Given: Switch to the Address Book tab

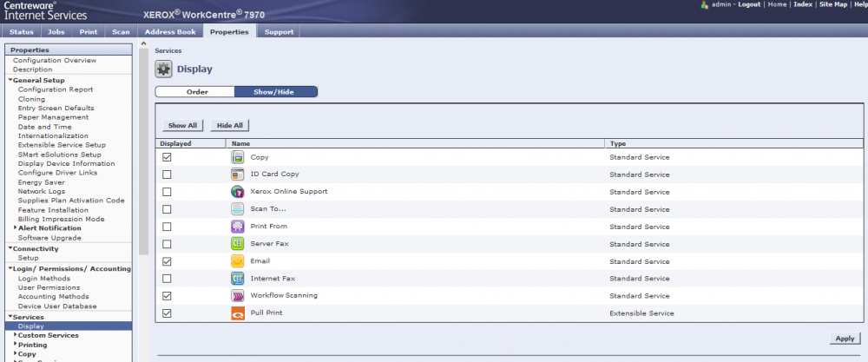Looking at the screenshot, I should (170, 32).
